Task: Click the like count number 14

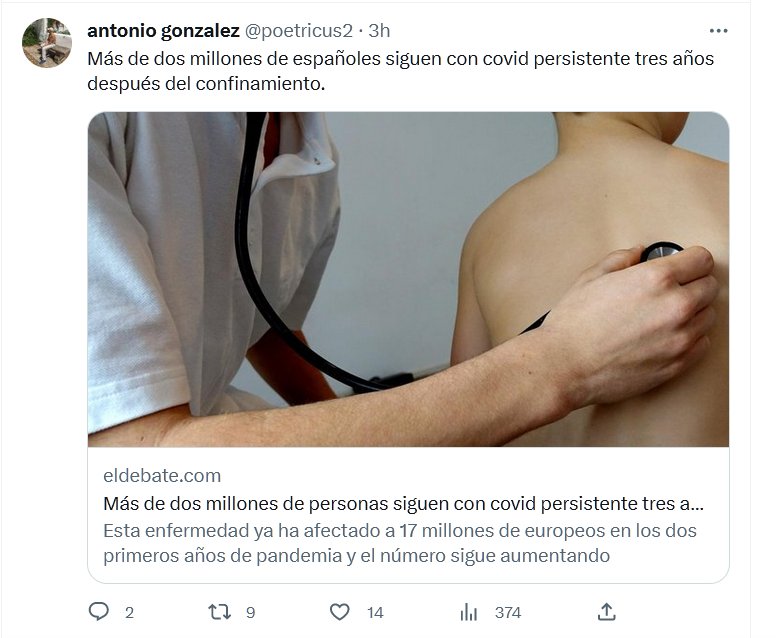Action: click(375, 613)
